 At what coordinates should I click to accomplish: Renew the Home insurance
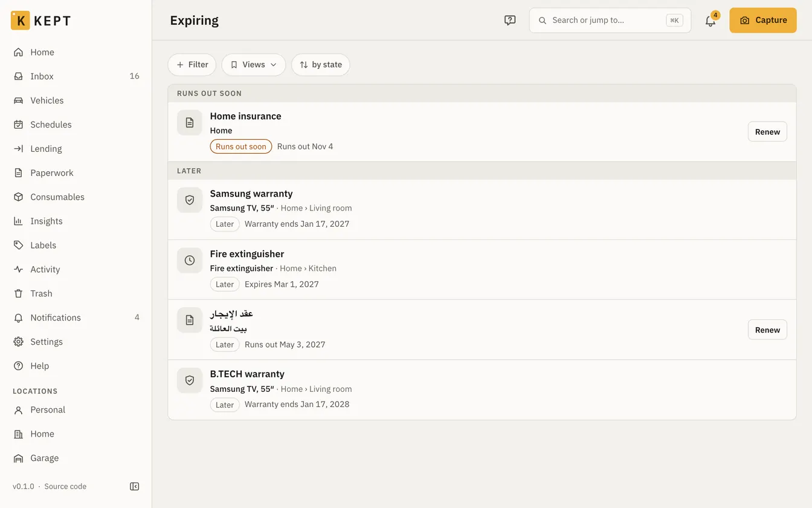[x=767, y=132]
